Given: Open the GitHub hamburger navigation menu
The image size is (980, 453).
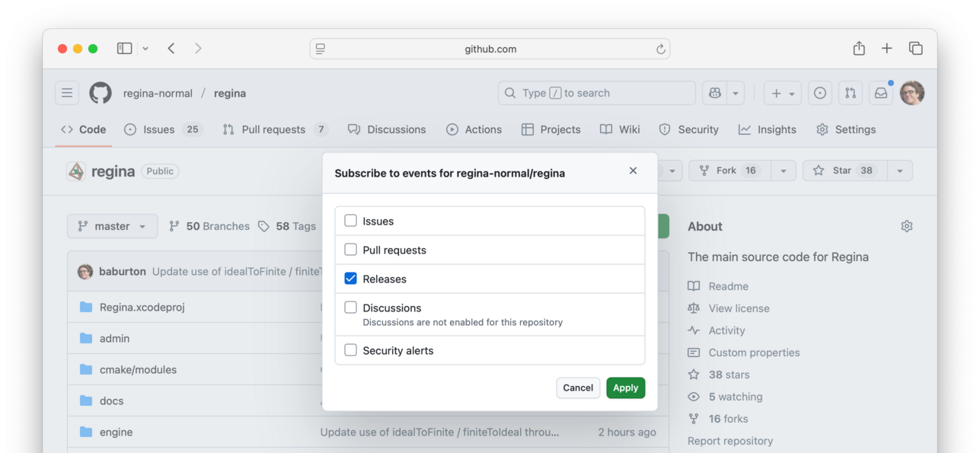Looking at the screenshot, I should pos(67,93).
